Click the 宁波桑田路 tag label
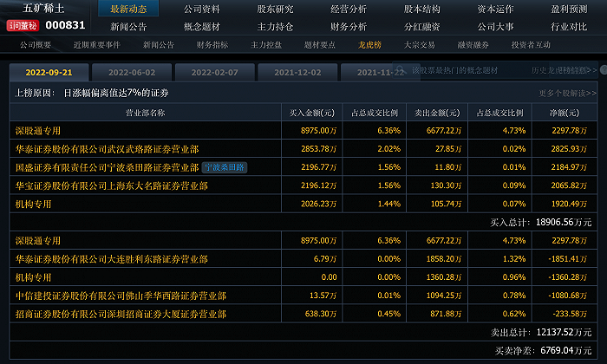This screenshot has height=364, width=607. pos(225,167)
